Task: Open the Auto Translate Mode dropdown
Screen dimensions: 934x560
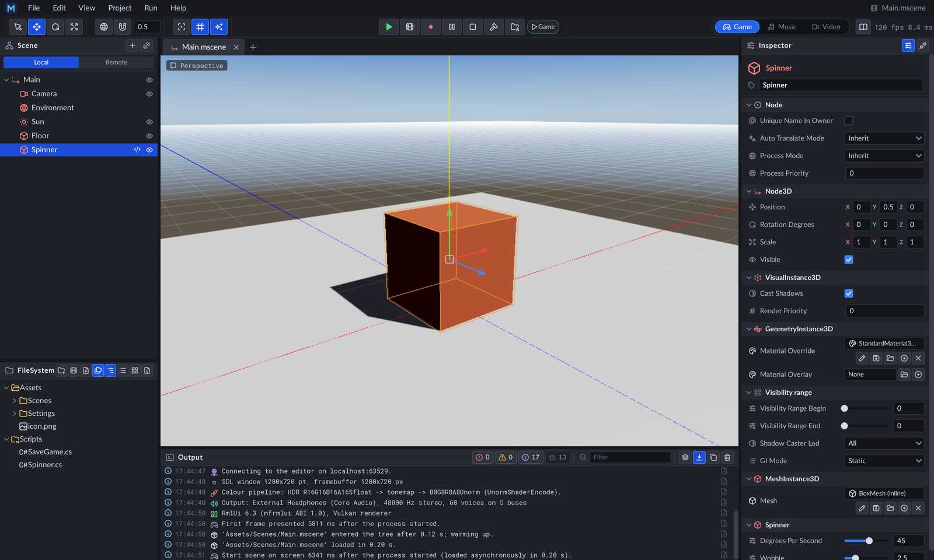Action: (x=884, y=138)
